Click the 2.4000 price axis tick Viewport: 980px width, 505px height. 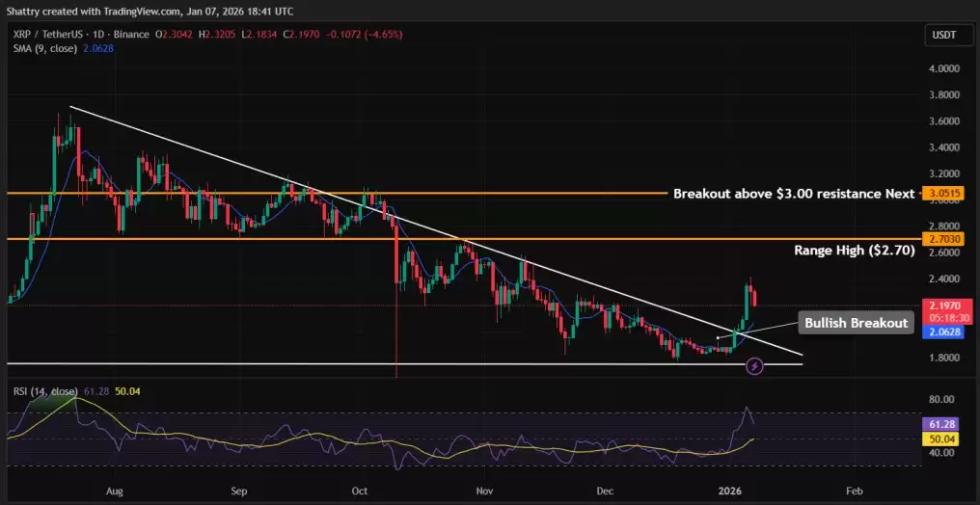click(x=943, y=279)
